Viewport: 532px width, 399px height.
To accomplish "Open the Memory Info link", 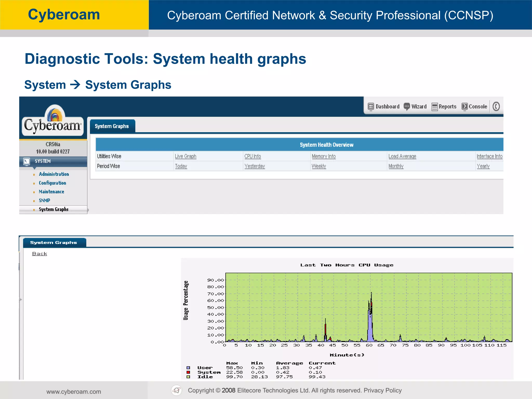I will 324,156.
